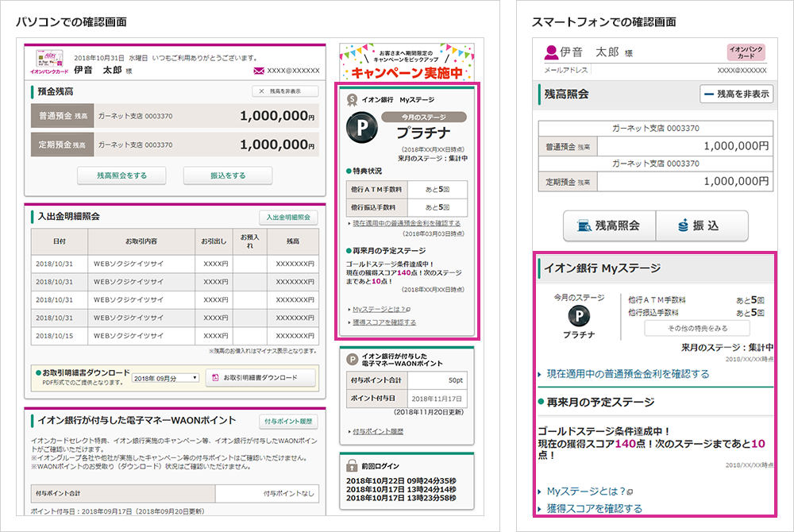This screenshot has height=532, width=794.
Task: Open 現在適用中の普通預金金利を確認する link in smartphone view
Action: click(x=628, y=374)
